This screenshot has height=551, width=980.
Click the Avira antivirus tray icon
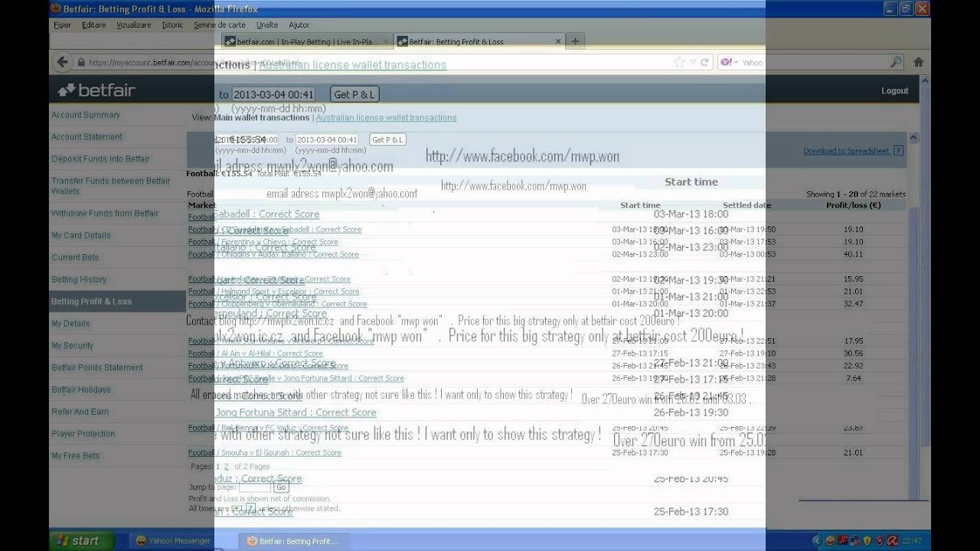point(892,540)
